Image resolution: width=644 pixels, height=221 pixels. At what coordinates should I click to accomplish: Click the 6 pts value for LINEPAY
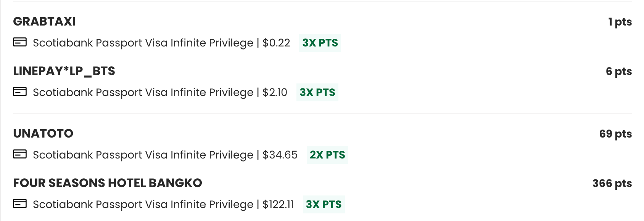(x=618, y=71)
